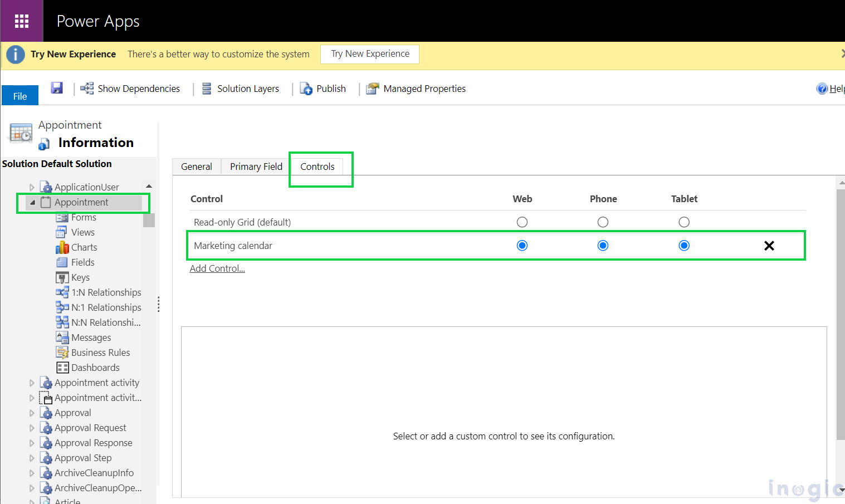Click the Solution Layers icon
This screenshot has width=845, height=504.
[207, 89]
